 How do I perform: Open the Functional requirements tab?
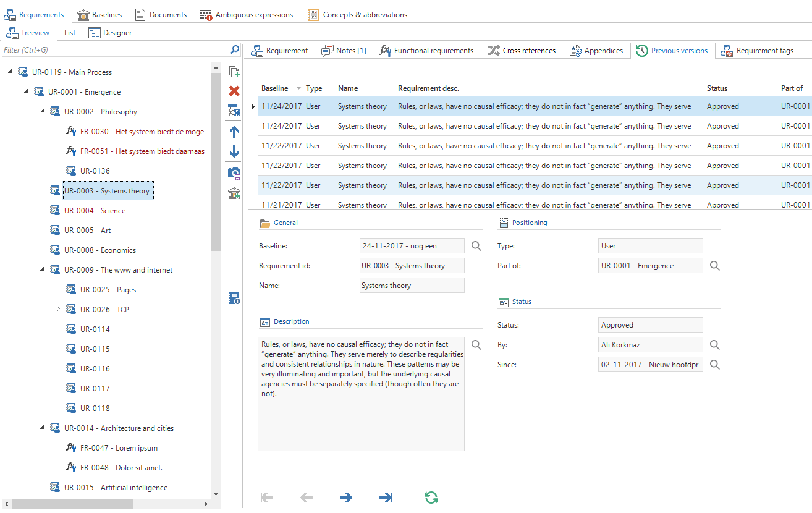click(426, 51)
